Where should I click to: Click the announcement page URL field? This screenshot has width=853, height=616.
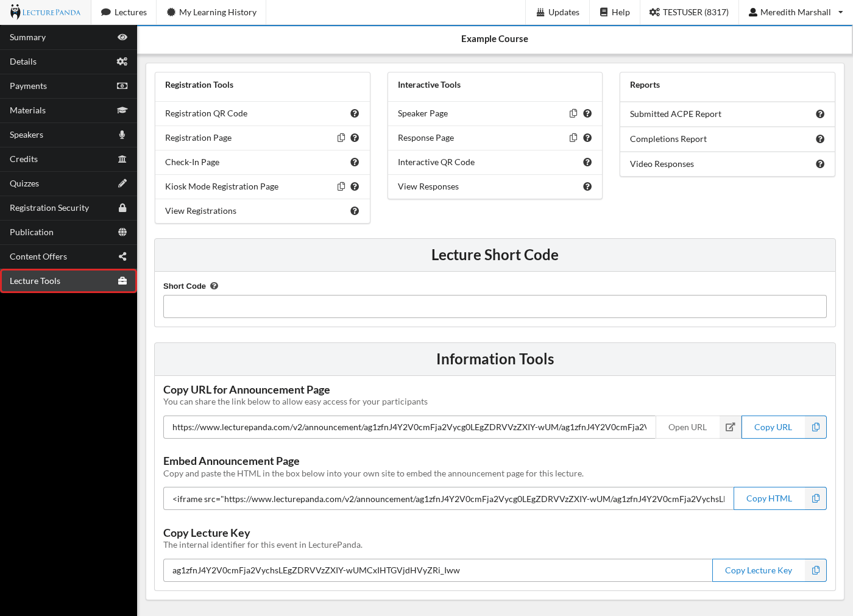(x=409, y=427)
